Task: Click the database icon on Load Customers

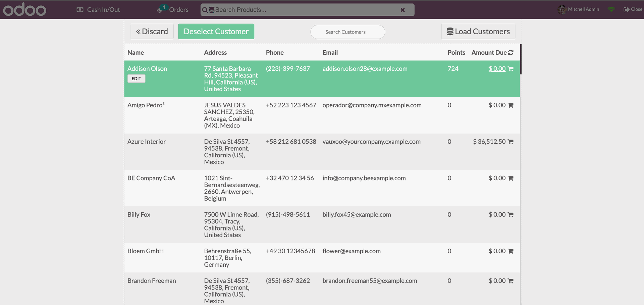Action: tap(450, 31)
